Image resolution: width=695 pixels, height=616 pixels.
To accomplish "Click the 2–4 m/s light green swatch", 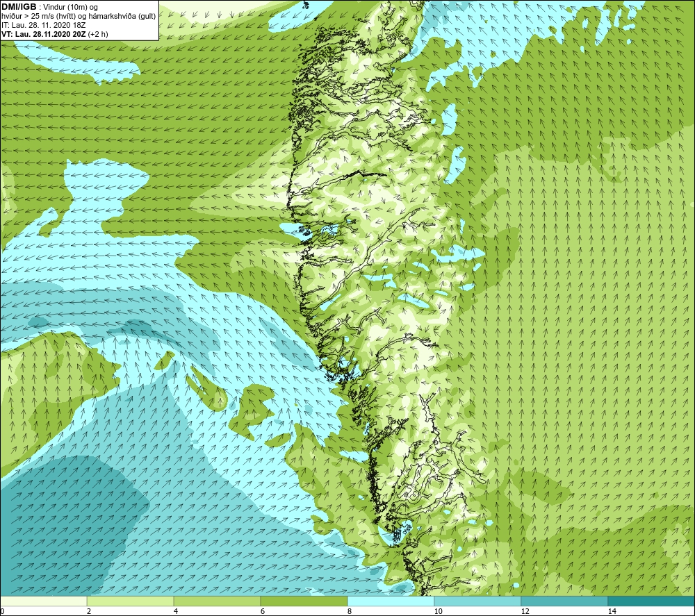I will tap(130, 601).
